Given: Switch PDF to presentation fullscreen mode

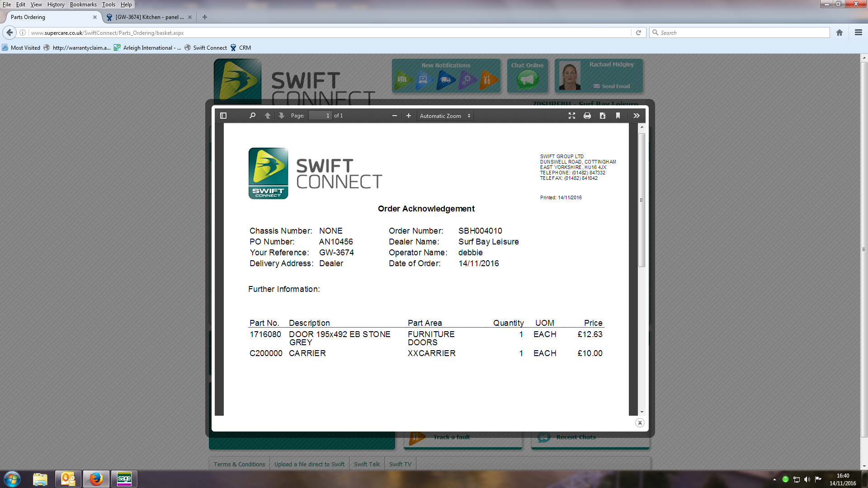Looking at the screenshot, I should 572,116.
